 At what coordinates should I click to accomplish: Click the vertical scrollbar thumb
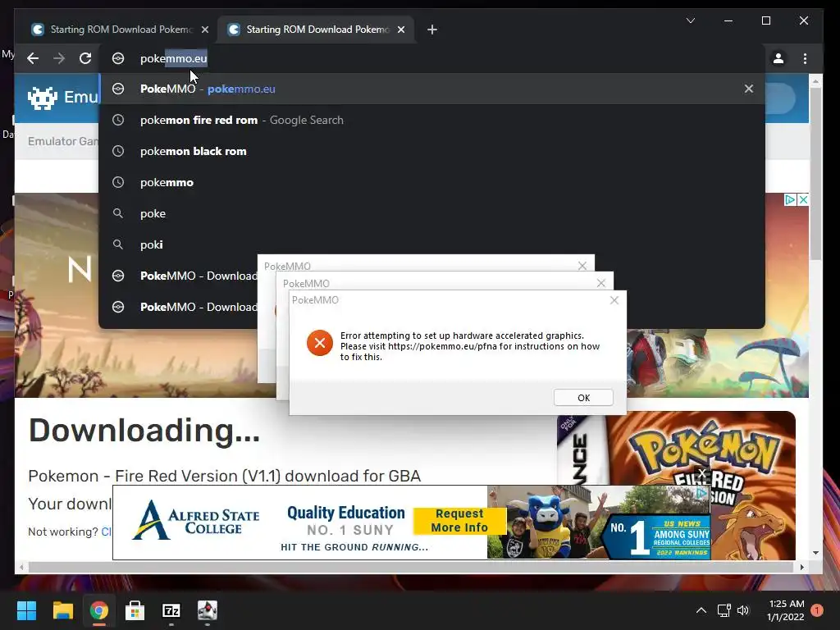coord(815,173)
